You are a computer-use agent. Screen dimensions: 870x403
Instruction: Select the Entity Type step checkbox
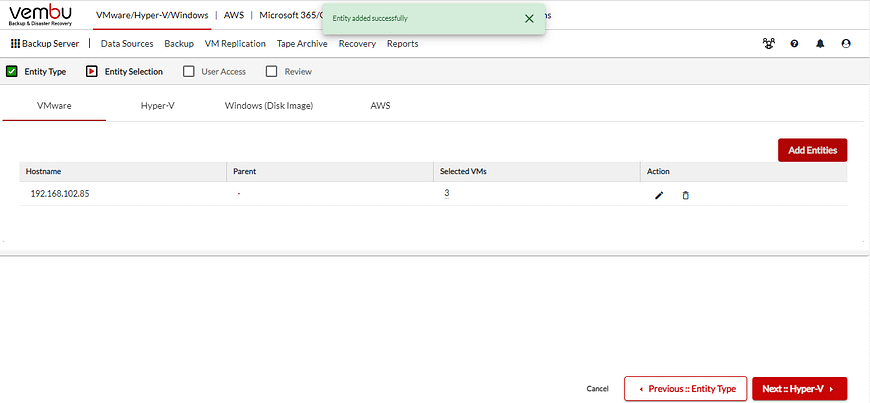[12, 72]
